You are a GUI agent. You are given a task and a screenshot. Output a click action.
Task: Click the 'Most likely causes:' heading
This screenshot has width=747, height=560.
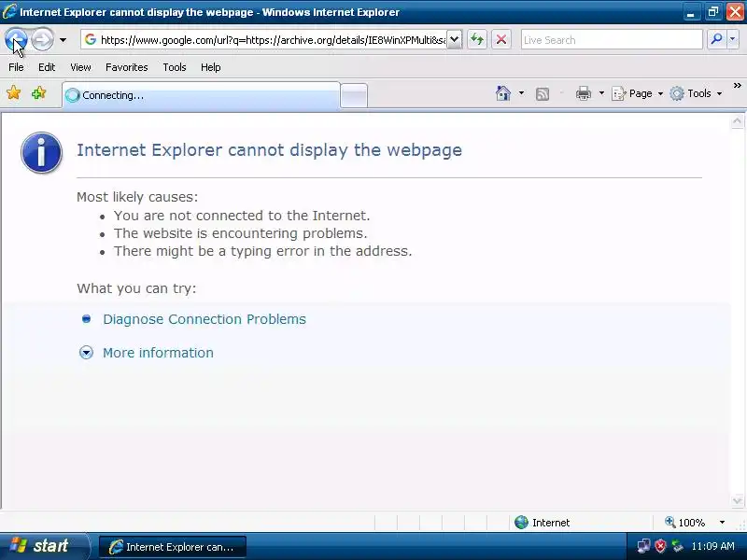(x=137, y=197)
